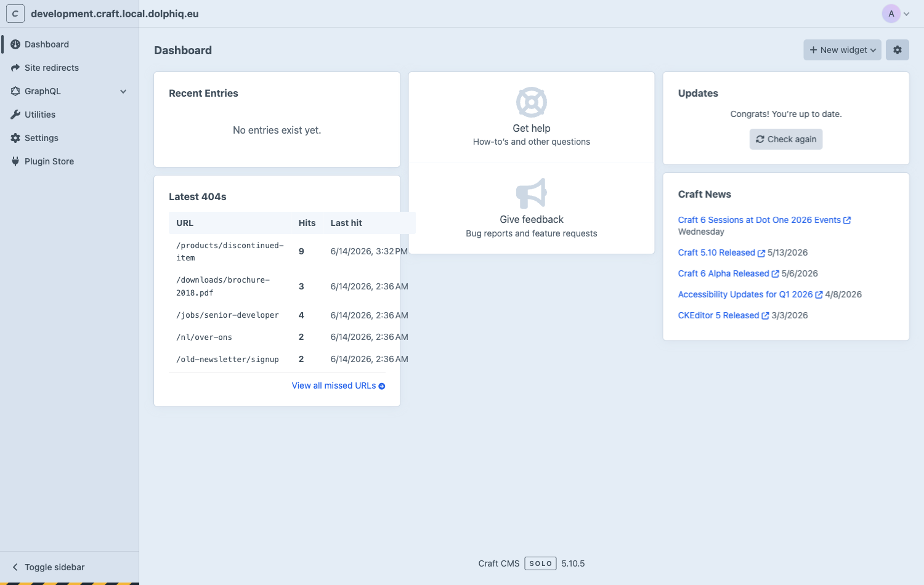Open Settings section

tap(41, 138)
